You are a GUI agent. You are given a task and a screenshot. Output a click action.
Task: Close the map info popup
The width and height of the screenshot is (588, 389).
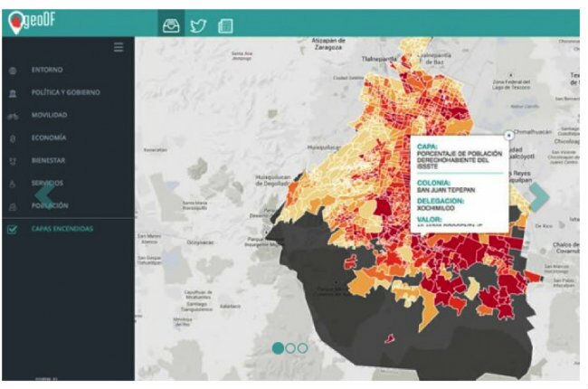coord(508,135)
